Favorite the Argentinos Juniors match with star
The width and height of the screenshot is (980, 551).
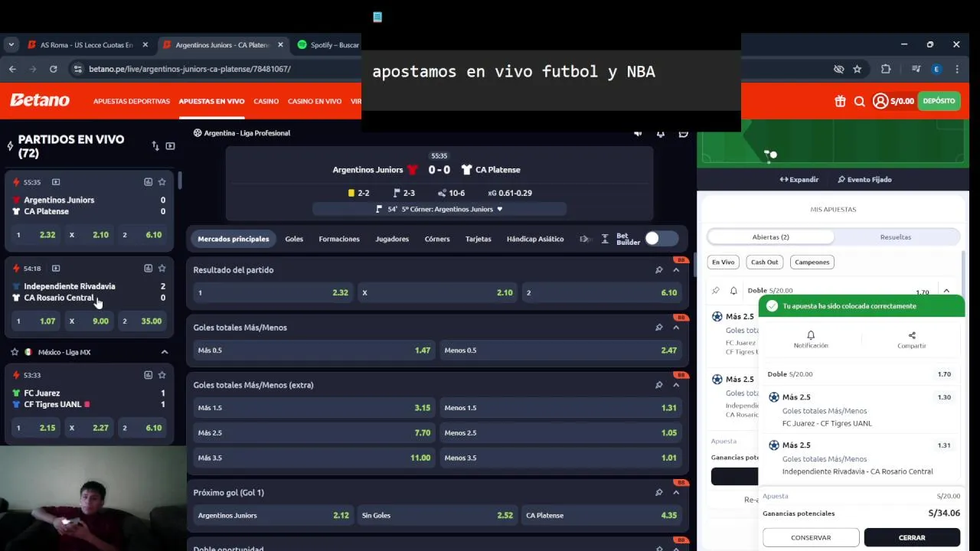(x=162, y=182)
